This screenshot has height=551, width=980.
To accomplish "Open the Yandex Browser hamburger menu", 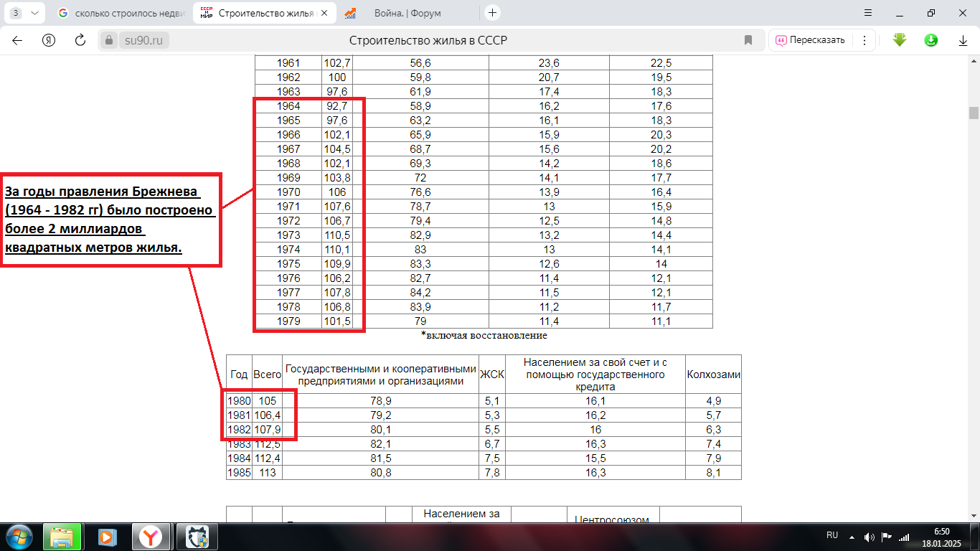I will pyautogui.click(x=867, y=13).
